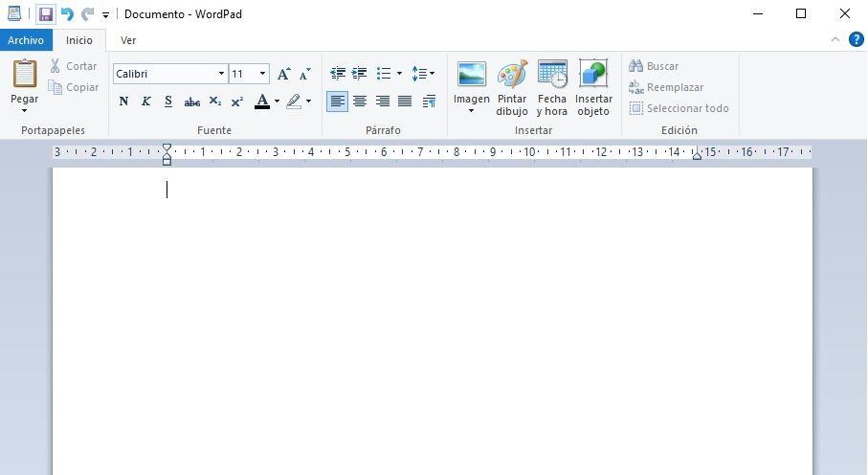This screenshot has height=475, width=868.
Task: Toggle italic (K) formatting
Action: click(145, 102)
